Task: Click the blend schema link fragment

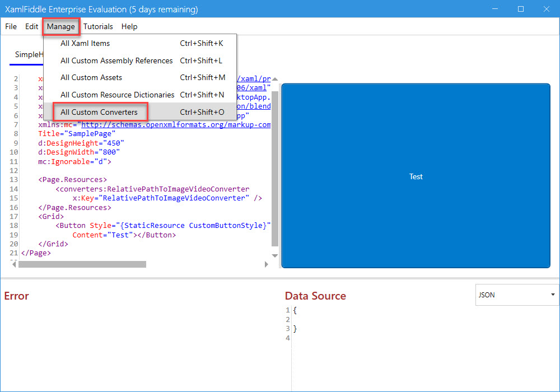Action: pyautogui.click(x=254, y=106)
